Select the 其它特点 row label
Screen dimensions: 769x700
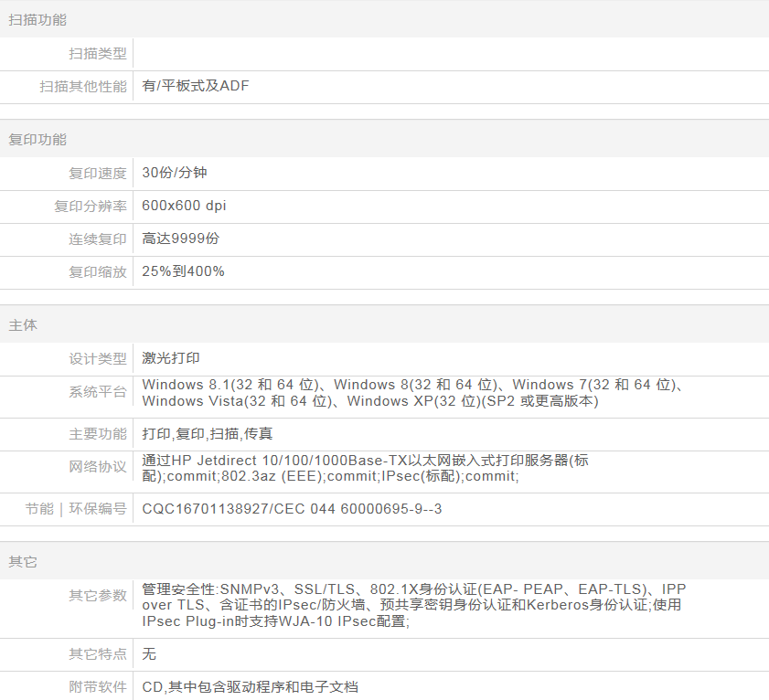[98, 654]
